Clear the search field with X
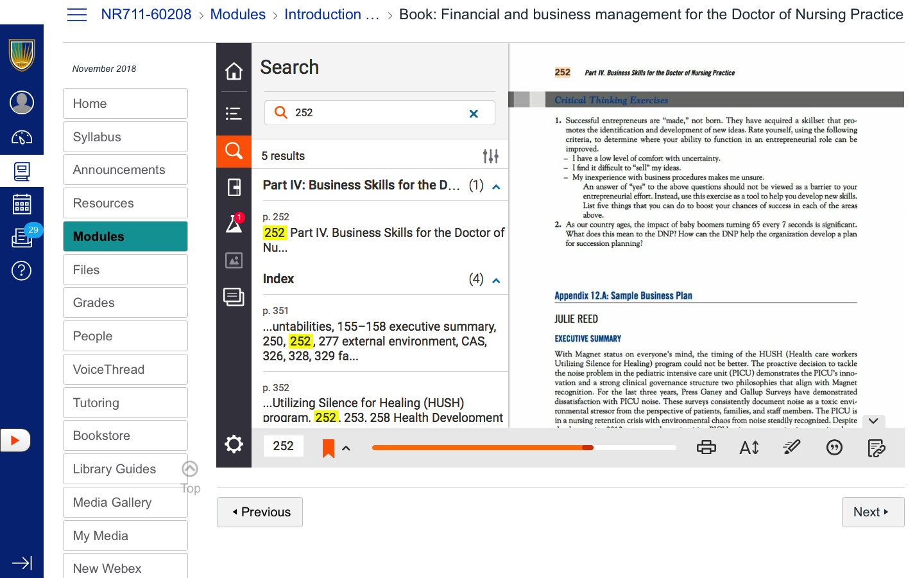The height and width of the screenshot is (578, 924). click(474, 114)
